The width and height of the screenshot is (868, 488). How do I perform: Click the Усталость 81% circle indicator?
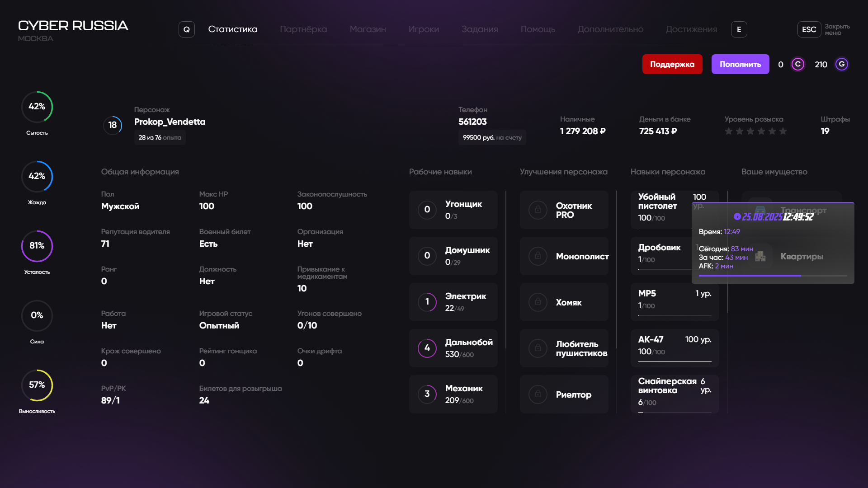click(37, 246)
